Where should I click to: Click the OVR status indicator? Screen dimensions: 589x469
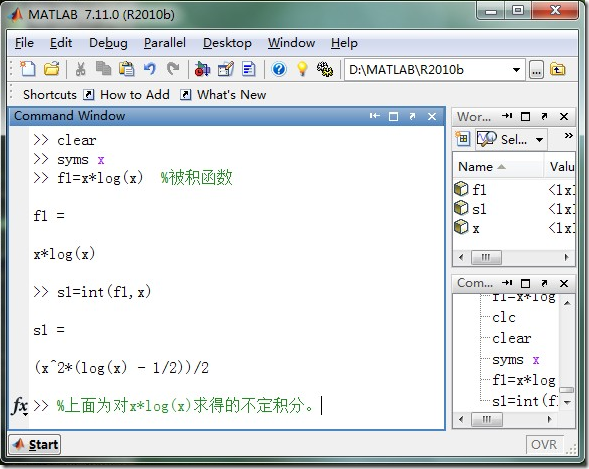click(544, 445)
